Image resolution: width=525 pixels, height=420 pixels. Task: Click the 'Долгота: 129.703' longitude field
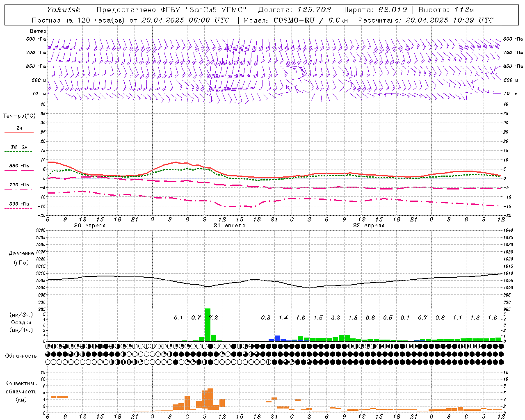(x=294, y=10)
